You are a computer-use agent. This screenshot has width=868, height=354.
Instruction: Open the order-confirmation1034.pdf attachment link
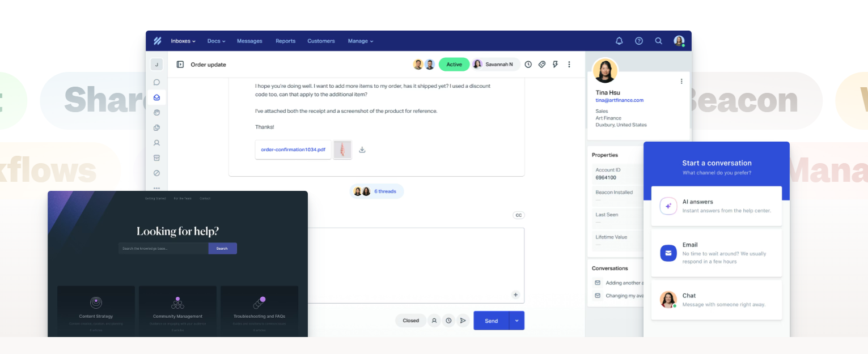tap(293, 150)
